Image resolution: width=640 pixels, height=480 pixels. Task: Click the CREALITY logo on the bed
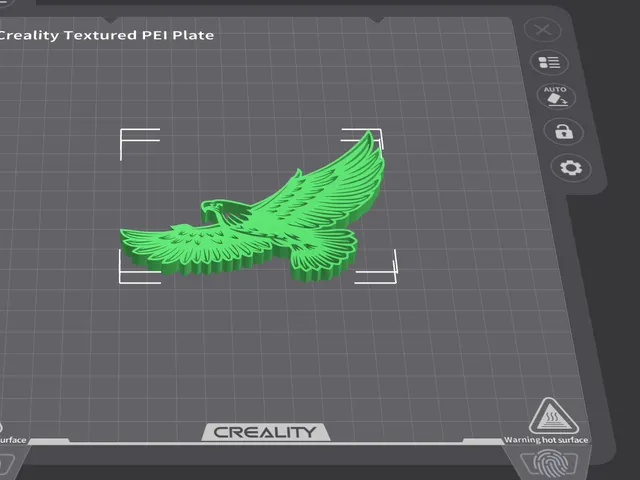pos(265,432)
